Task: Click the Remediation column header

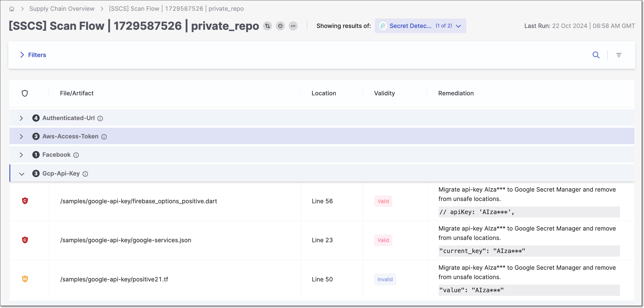Action: click(456, 93)
